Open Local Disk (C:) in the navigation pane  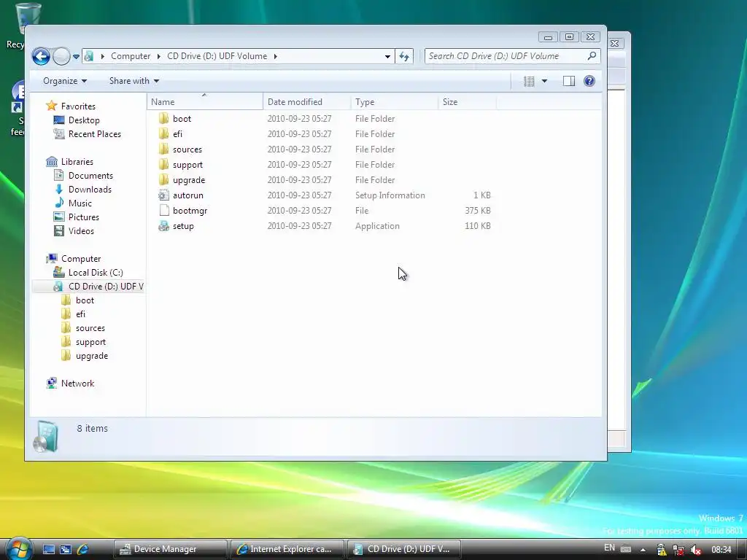pyautogui.click(x=96, y=273)
